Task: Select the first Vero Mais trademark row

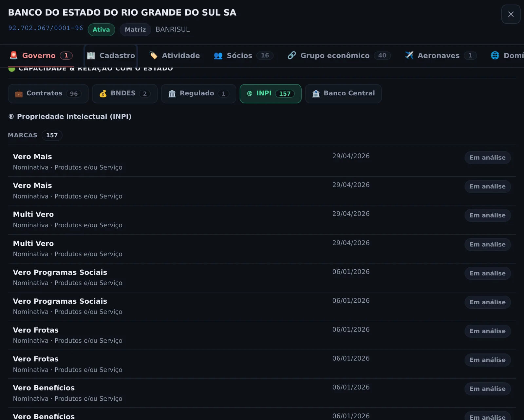Action: point(262,162)
